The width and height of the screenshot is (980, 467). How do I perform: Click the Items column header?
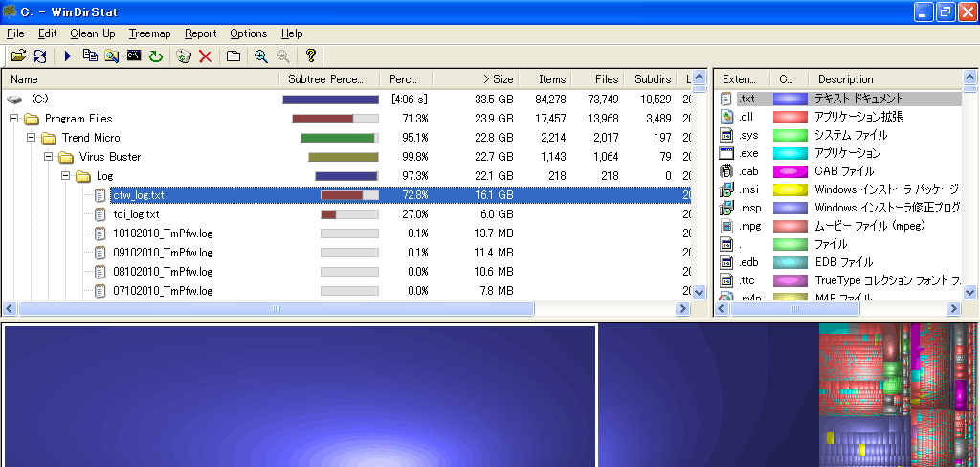pos(552,79)
